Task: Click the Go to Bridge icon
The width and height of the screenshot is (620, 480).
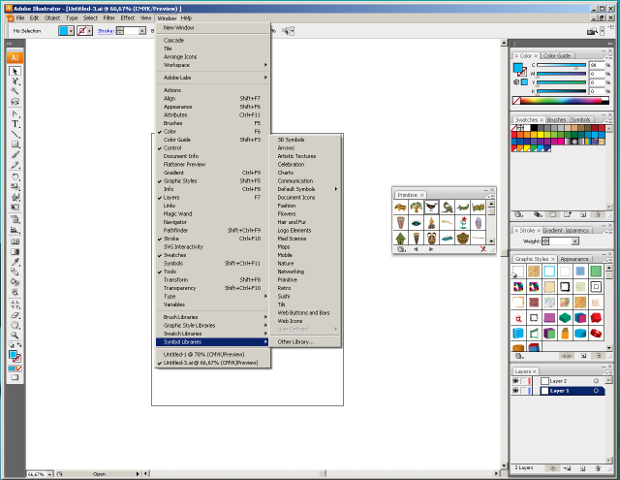Action: [x=592, y=31]
